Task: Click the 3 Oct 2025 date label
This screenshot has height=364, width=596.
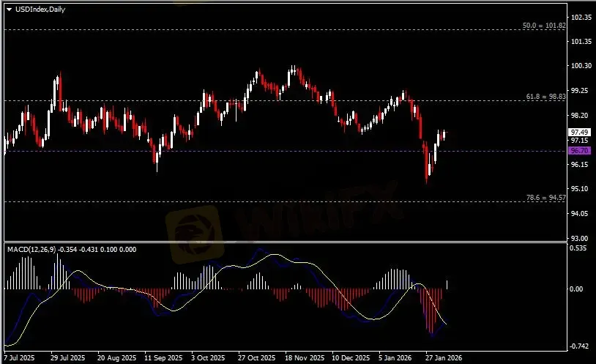Action: pyautogui.click(x=208, y=358)
